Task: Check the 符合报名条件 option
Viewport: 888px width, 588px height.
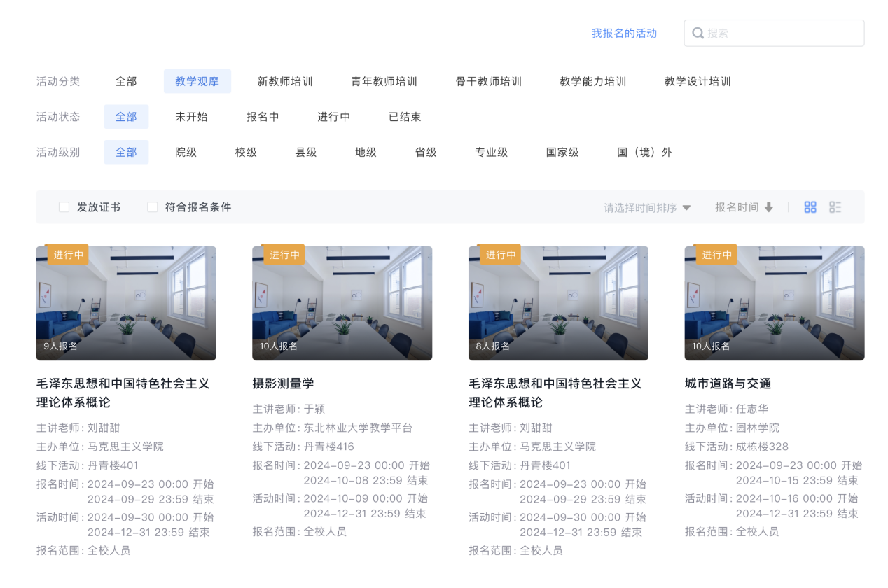Action: [153, 207]
